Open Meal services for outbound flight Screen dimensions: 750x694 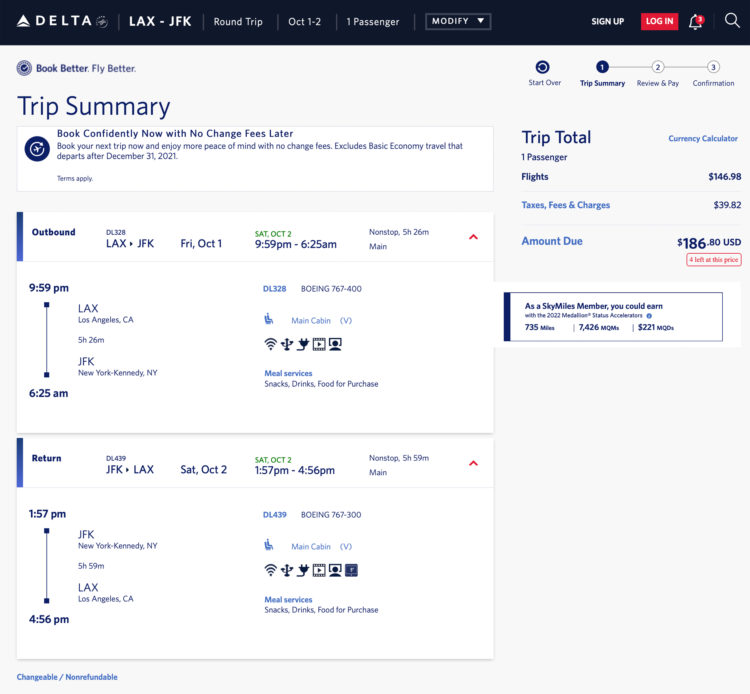click(x=288, y=373)
